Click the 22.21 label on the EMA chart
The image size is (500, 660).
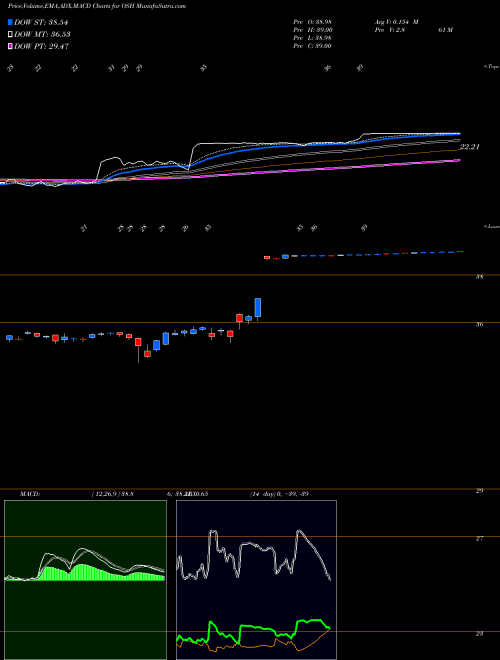(470, 147)
